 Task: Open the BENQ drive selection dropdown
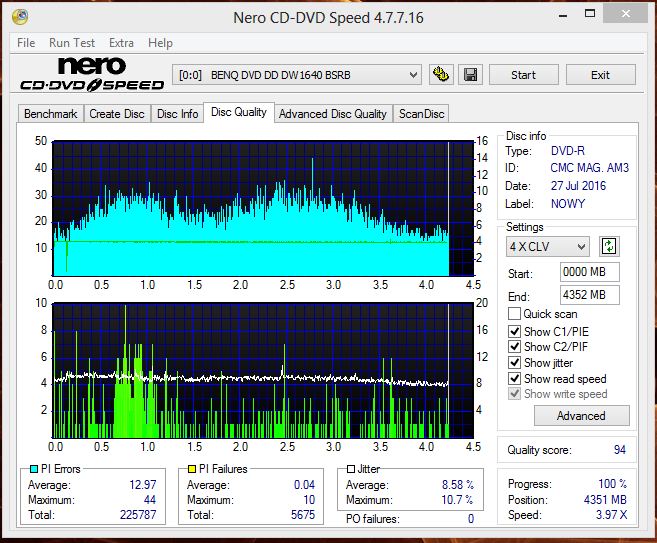pos(297,75)
